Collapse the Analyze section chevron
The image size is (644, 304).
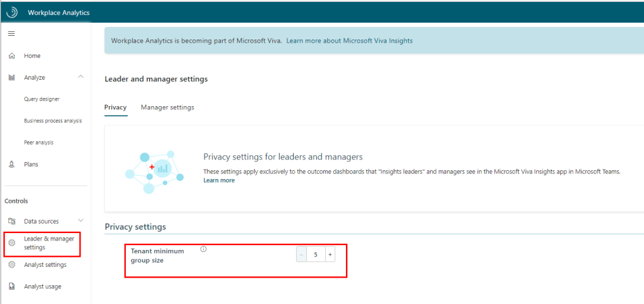point(80,77)
